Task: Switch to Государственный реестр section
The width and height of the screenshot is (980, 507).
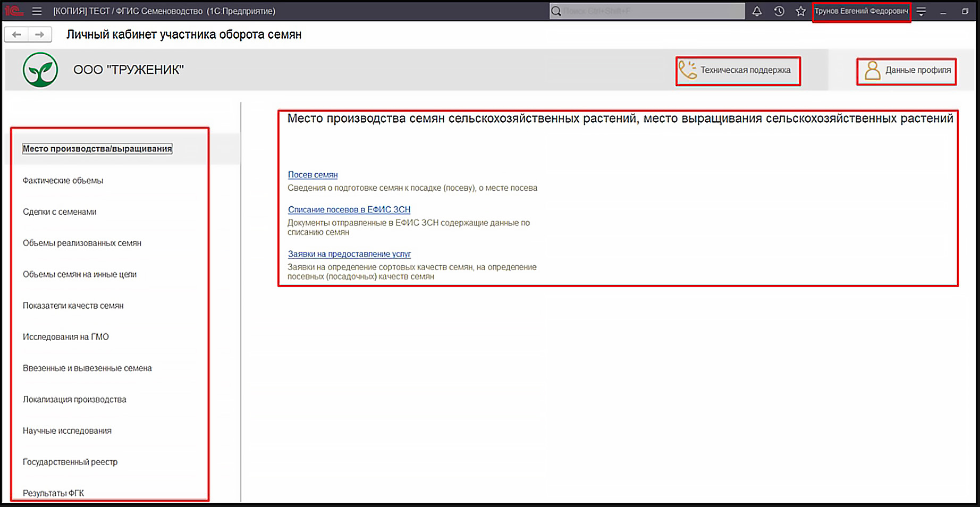Action: 70,462
